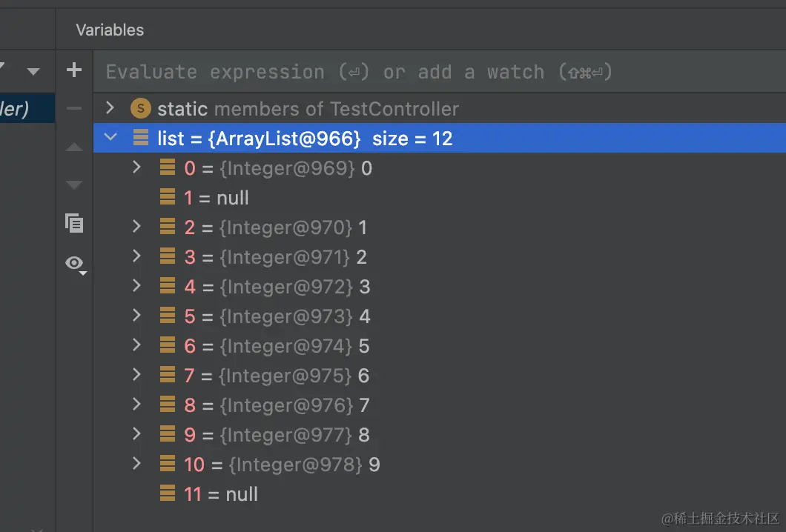Expand element 0 Integer@969
The height and width of the screenshot is (532, 786).
[136, 167]
